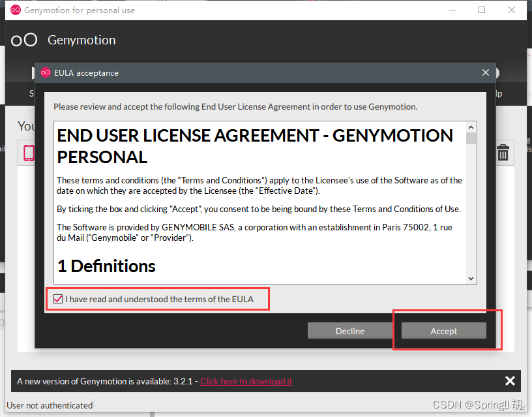
Task: Click the 'END USER LICENSE AGREEMENT' heading
Action: [255, 146]
